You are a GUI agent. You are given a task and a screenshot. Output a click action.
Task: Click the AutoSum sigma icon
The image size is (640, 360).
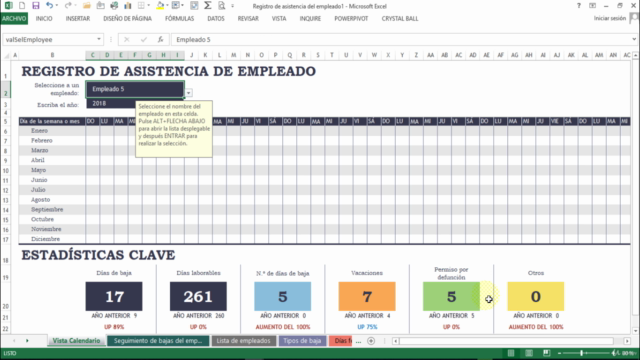click(x=208, y=6)
